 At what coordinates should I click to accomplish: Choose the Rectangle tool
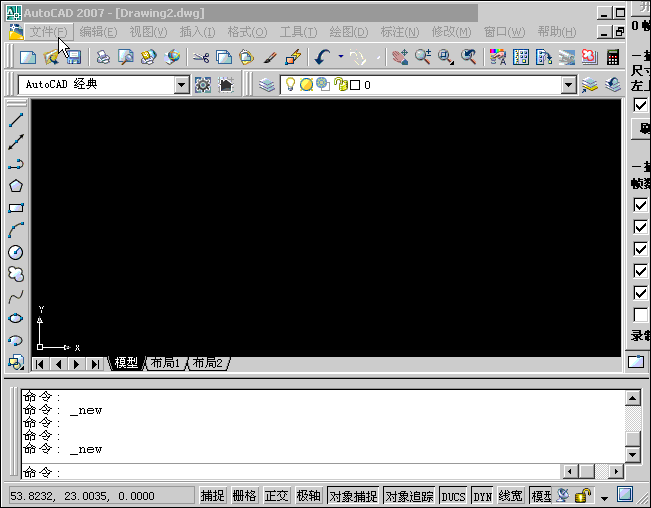click(x=16, y=208)
